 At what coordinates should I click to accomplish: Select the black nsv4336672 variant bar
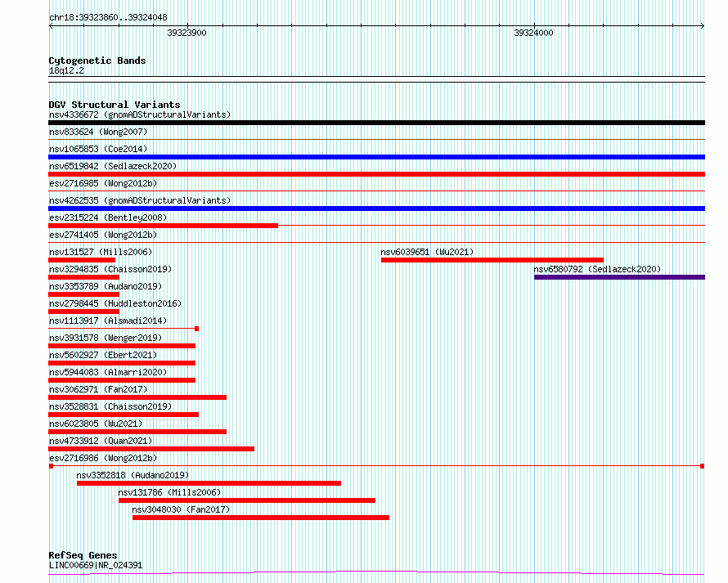pos(376,123)
